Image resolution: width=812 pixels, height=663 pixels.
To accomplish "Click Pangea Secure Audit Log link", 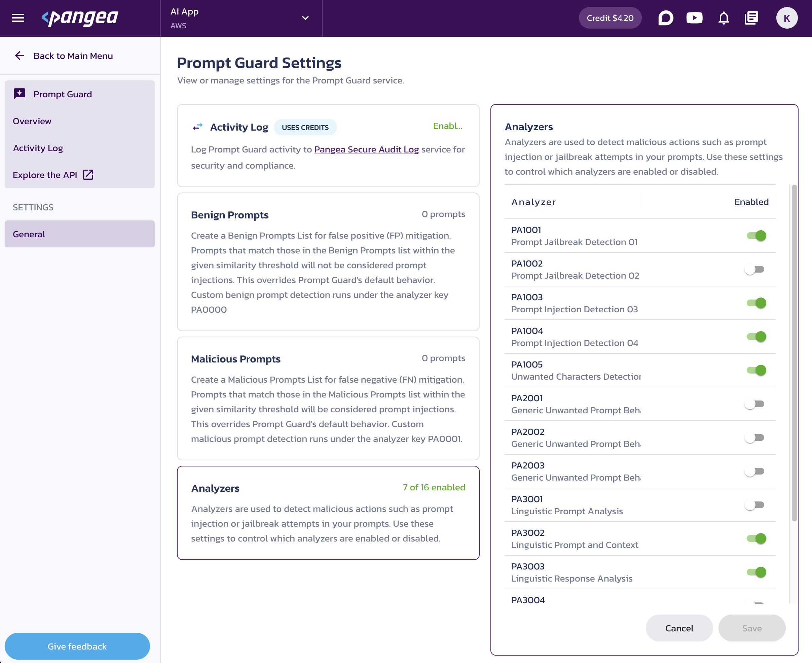I will pyautogui.click(x=366, y=149).
